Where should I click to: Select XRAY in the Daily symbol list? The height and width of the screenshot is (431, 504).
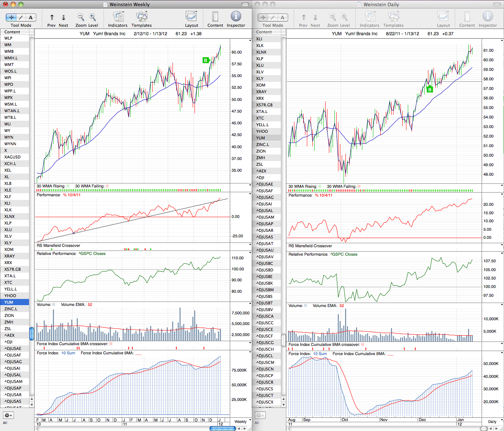266,92
